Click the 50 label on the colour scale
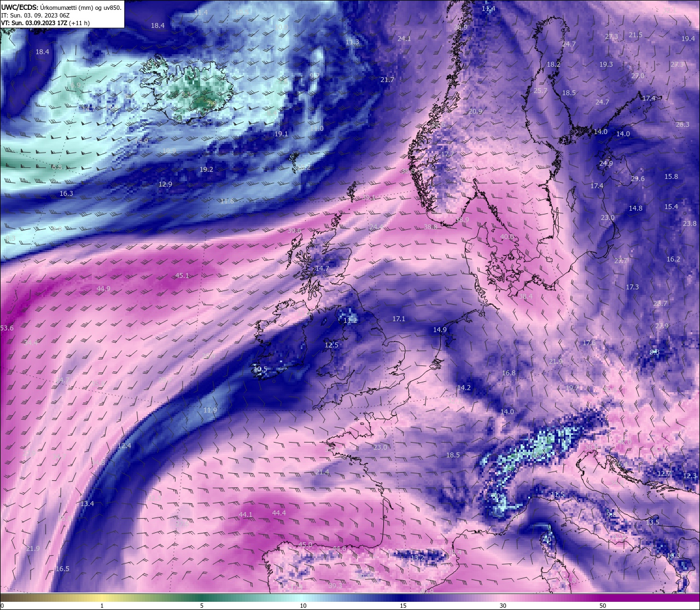Screen dimensions: 700x610 [x=603, y=606]
